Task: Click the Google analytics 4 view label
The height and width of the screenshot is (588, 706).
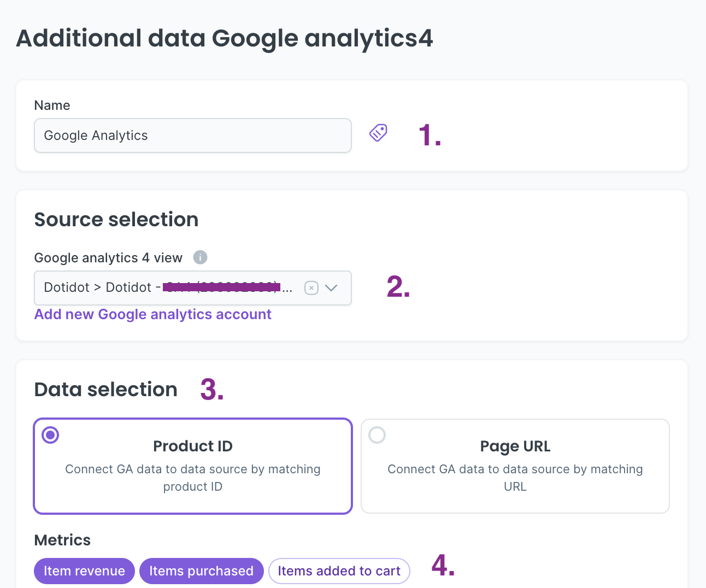Action: (108, 258)
